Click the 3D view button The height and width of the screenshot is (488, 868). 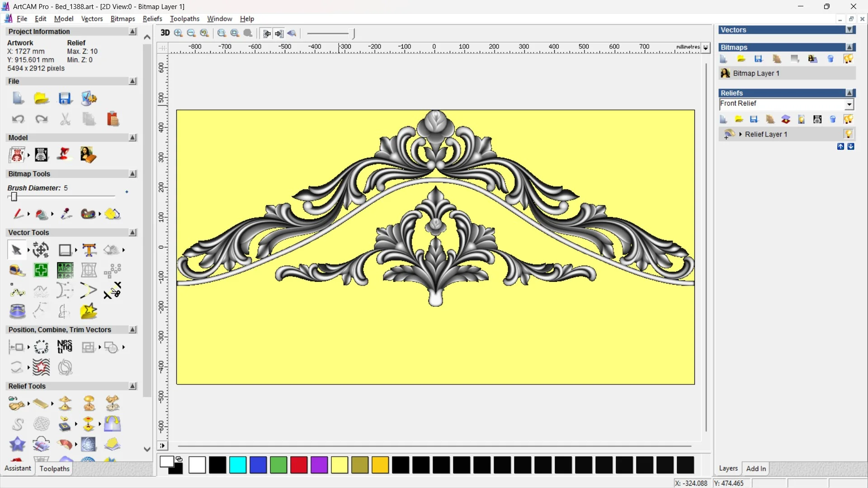point(165,33)
